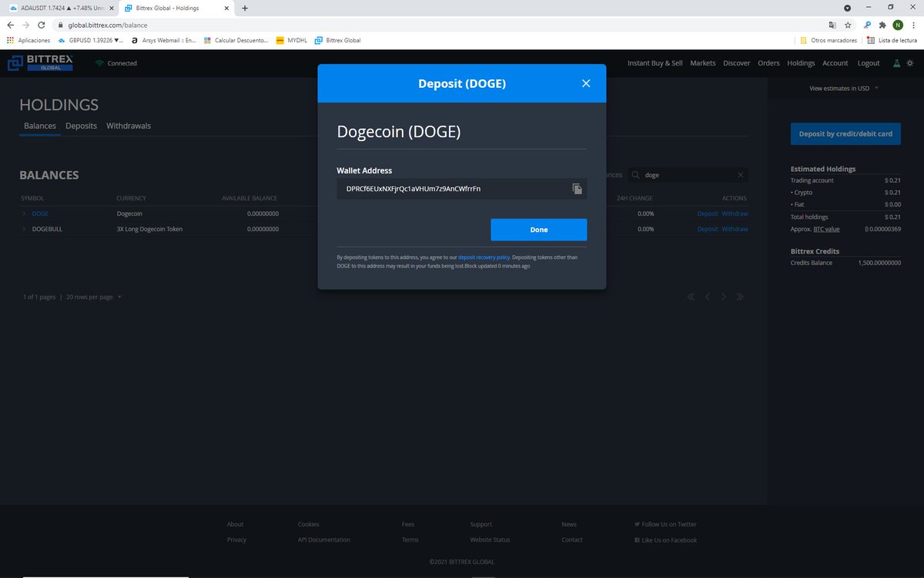Sort by the SYMBOL column header
Viewport: 924px width, 578px height.
(x=32, y=198)
